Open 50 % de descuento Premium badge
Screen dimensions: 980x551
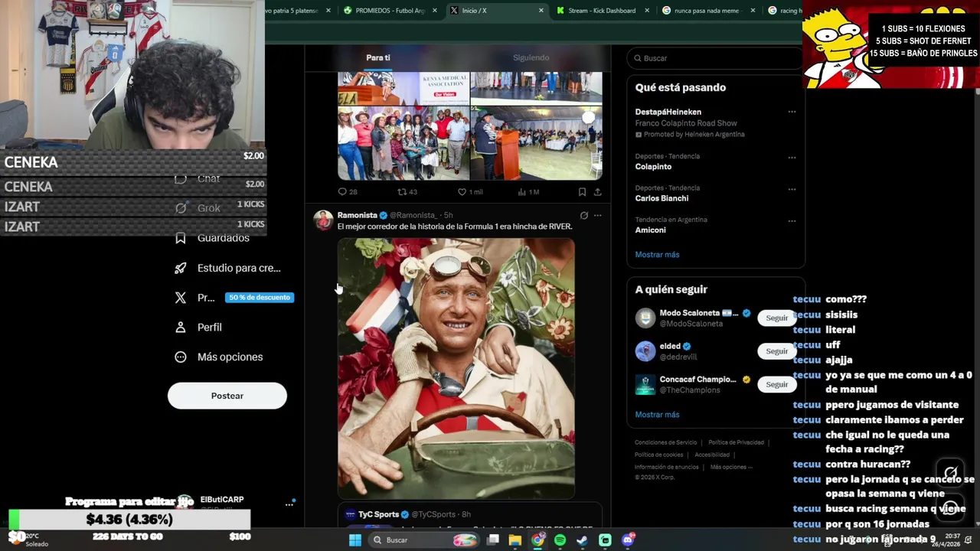pyautogui.click(x=260, y=298)
